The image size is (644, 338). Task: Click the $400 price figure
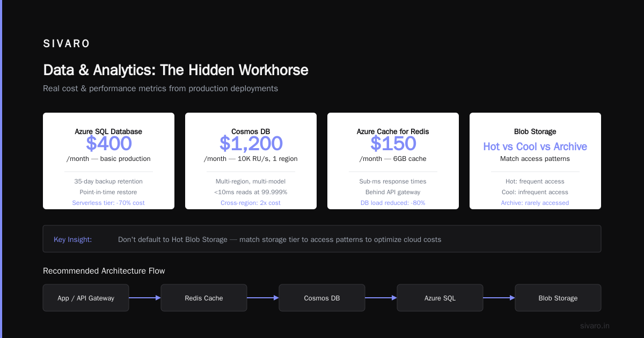[108, 143]
